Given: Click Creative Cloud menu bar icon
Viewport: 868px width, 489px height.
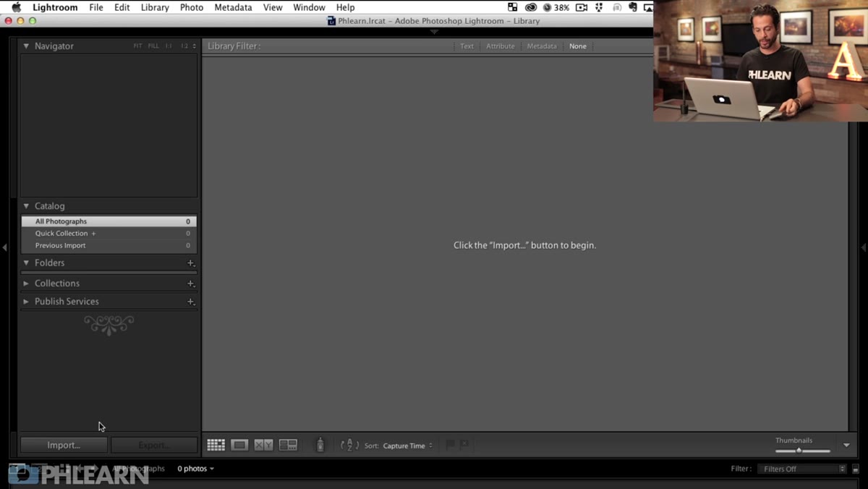Looking at the screenshot, I should click(x=530, y=7).
